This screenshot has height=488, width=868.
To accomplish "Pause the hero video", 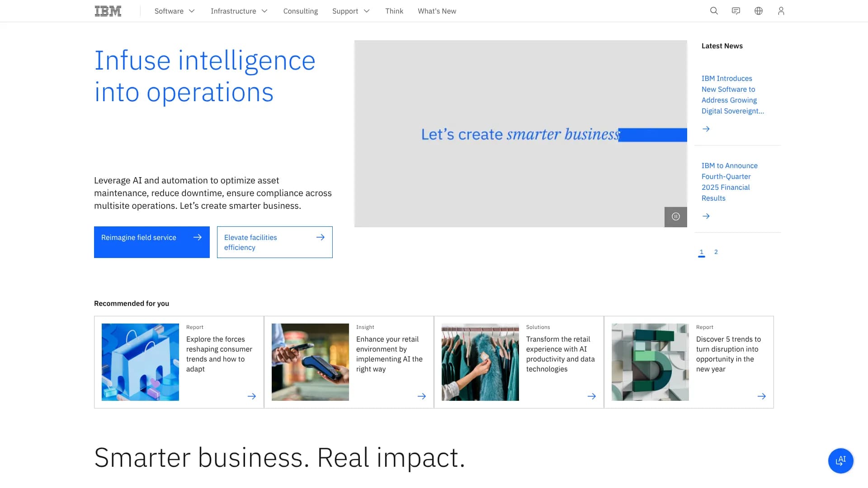I will tap(675, 216).
